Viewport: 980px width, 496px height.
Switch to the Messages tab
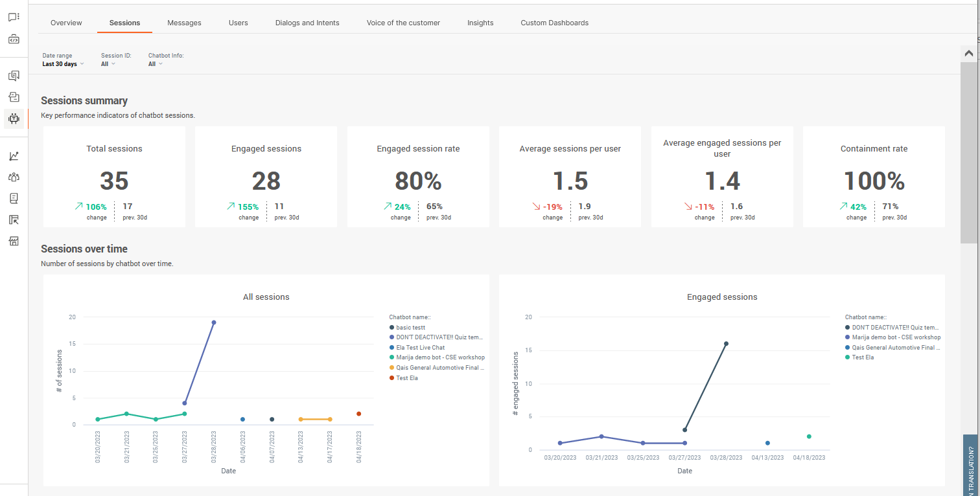coord(184,23)
